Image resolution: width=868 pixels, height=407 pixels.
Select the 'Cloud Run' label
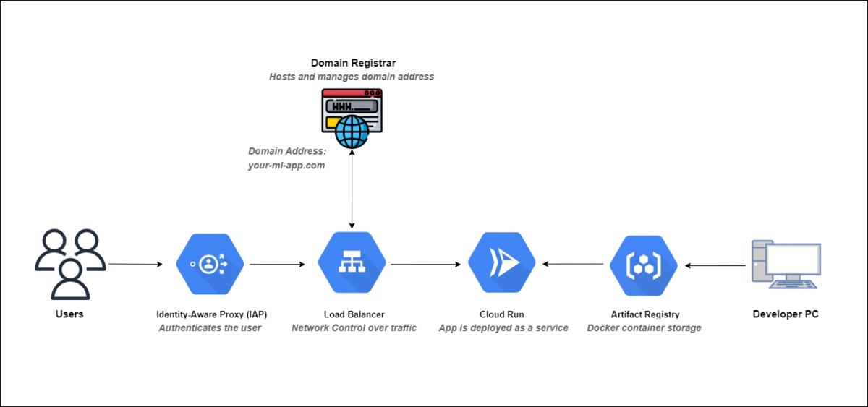click(x=502, y=315)
